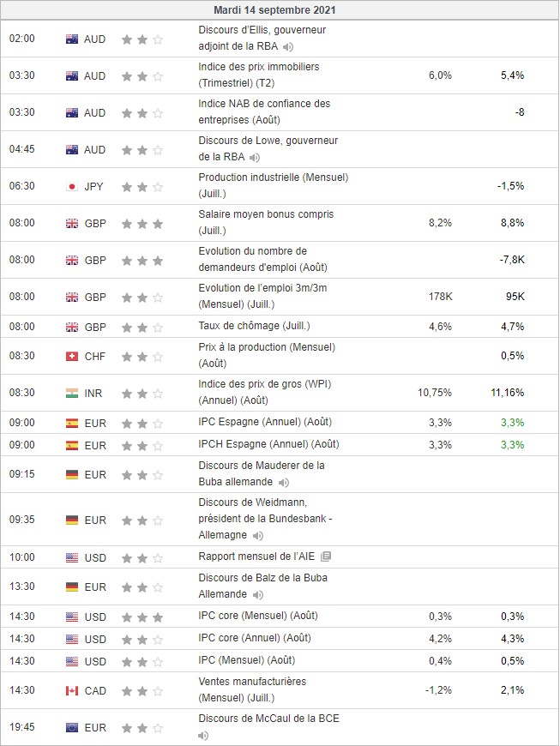This screenshot has width=560, height=746.
Task: Click document icon next to Rapport mensuel de l'AIE
Action: (x=326, y=556)
